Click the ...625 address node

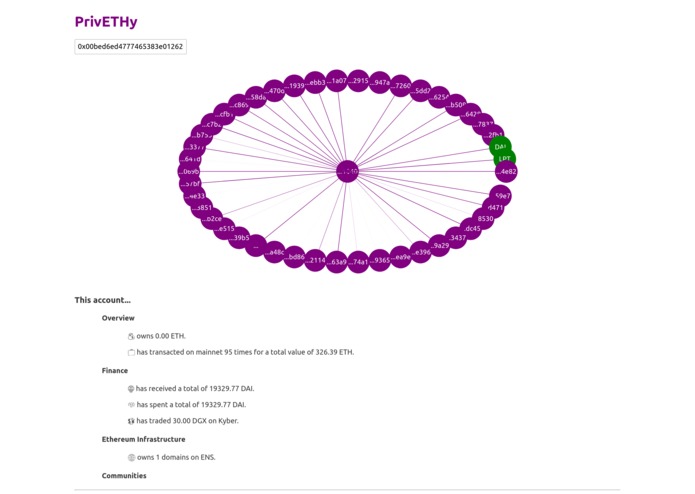coord(439,97)
